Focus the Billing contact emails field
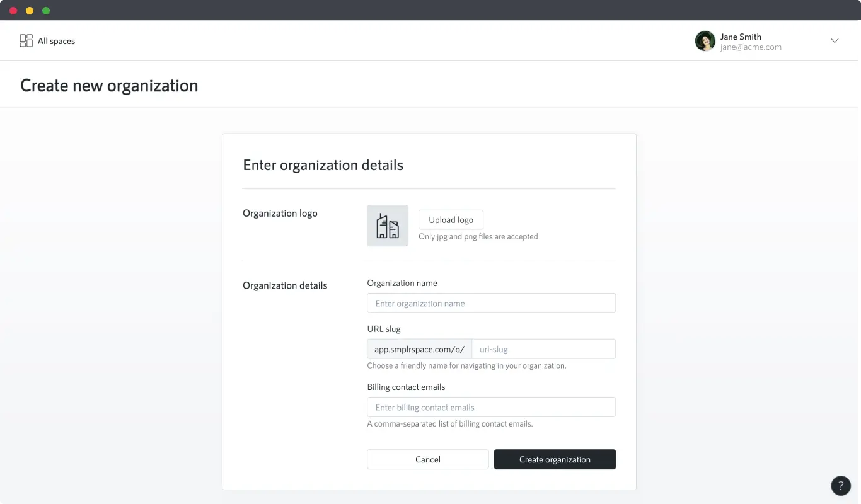861x504 pixels. point(491,407)
